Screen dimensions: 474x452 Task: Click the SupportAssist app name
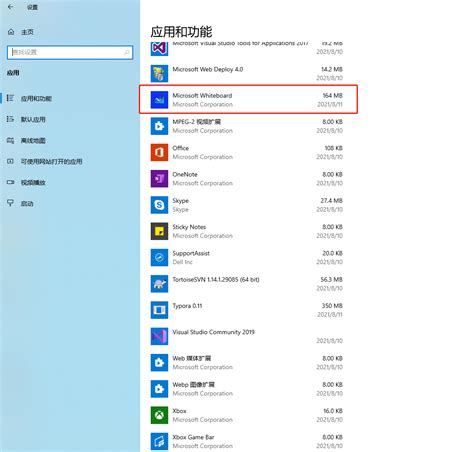click(x=191, y=253)
